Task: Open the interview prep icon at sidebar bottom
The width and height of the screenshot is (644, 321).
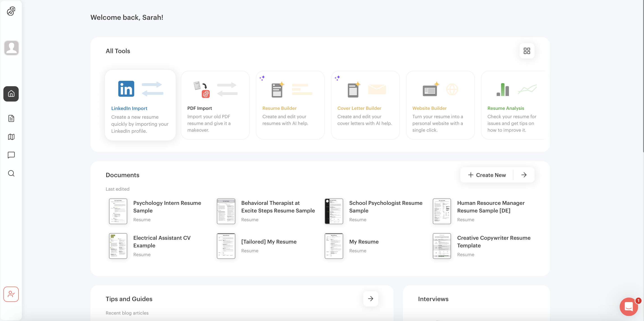Action: 11,294
